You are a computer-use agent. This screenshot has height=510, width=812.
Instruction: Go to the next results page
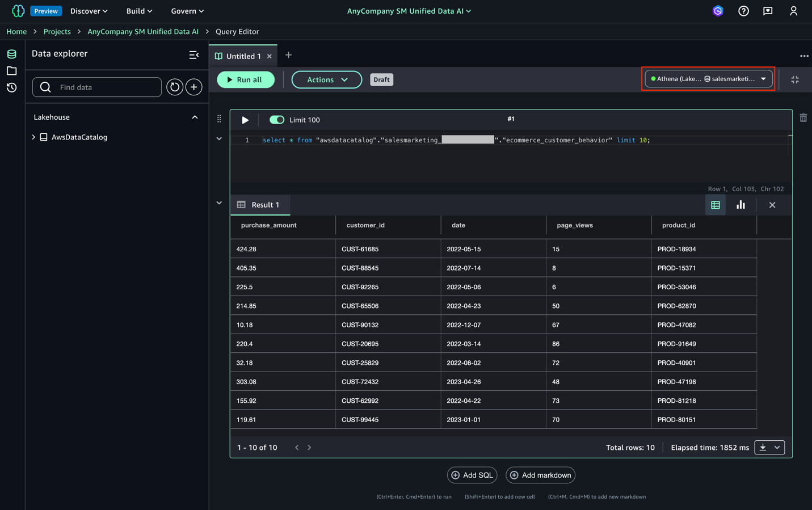point(309,448)
